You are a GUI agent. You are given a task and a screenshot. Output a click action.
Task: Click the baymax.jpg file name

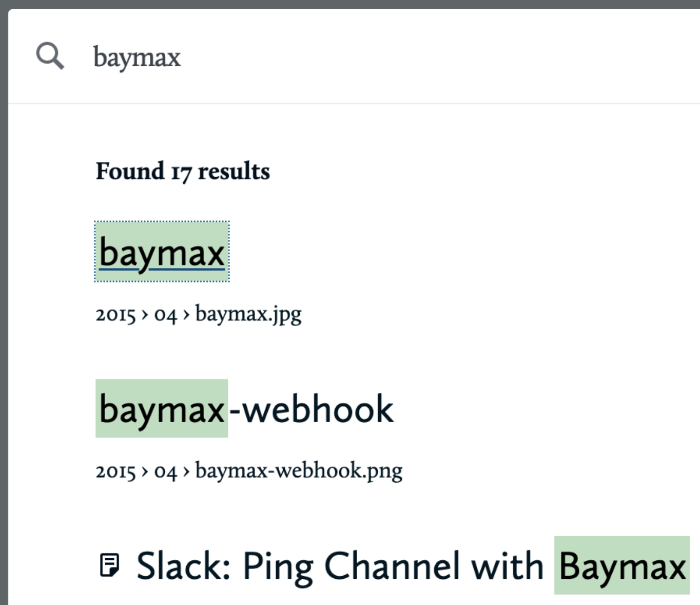(x=248, y=314)
